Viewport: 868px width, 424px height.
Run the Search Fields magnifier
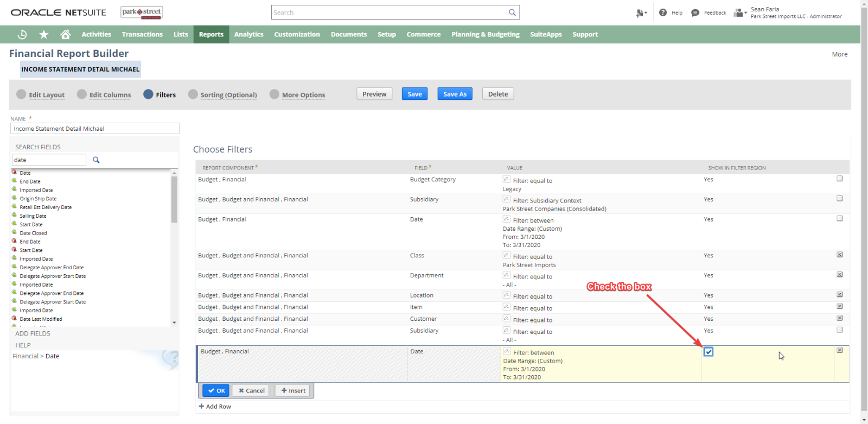pos(96,160)
